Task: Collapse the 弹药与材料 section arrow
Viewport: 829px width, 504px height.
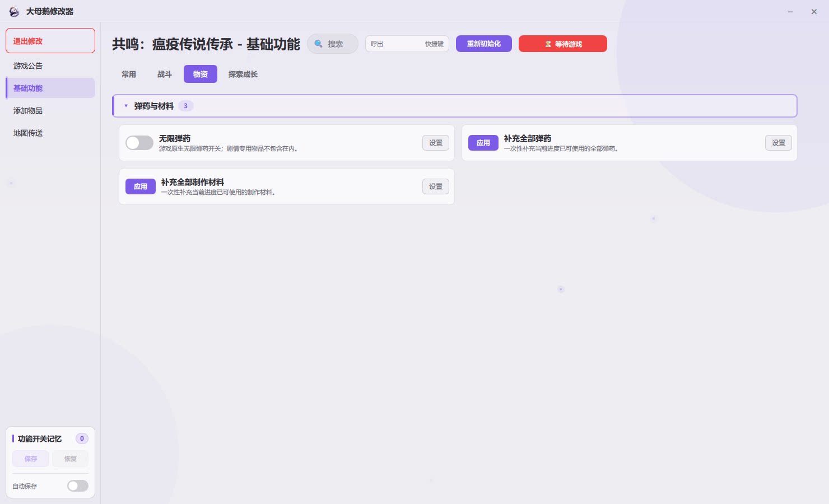Action: click(126, 106)
